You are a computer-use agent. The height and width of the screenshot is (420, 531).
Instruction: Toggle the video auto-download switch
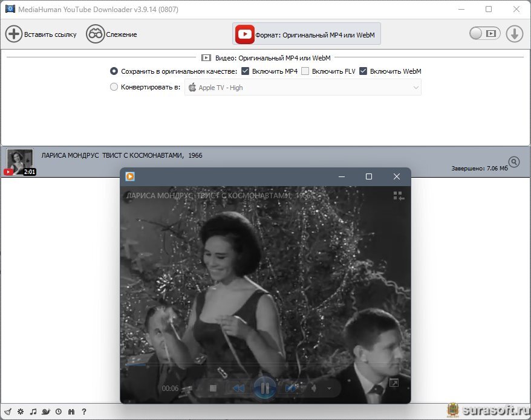click(x=484, y=33)
